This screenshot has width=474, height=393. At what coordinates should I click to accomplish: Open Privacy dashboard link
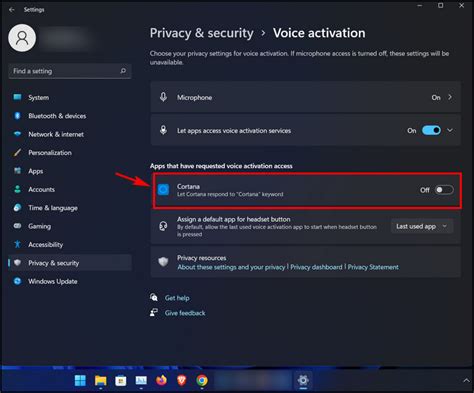316,267
